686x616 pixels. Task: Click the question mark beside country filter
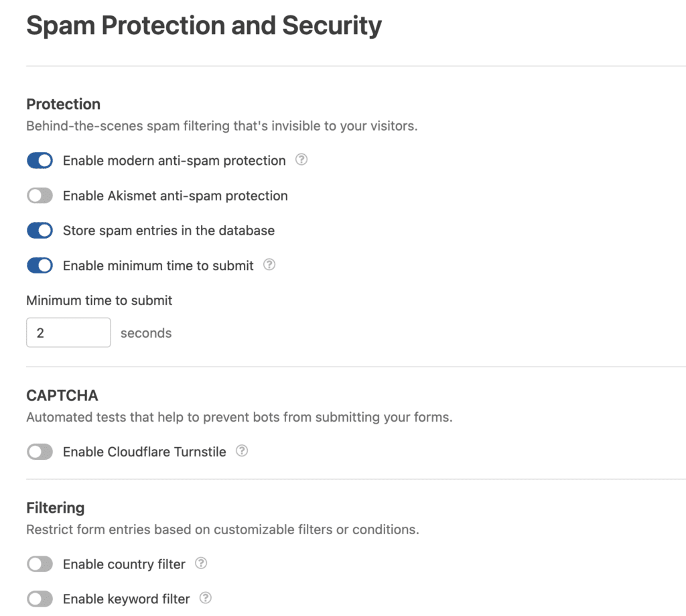tap(201, 564)
